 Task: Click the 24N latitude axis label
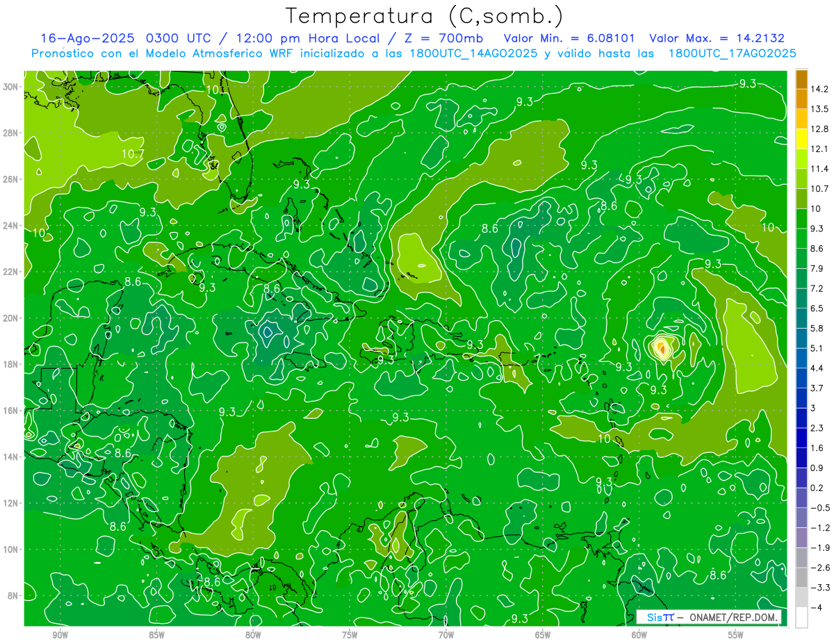click(11, 226)
